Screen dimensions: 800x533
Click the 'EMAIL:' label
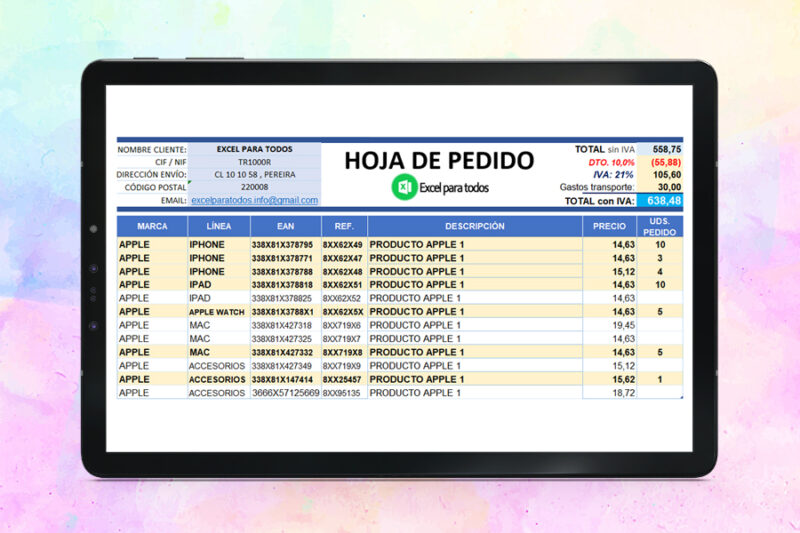tap(173, 201)
